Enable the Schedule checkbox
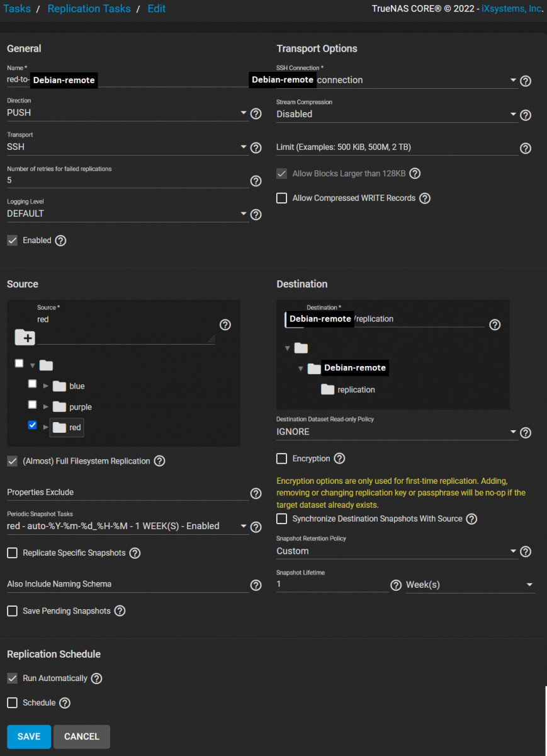This screenshot has height=756, width=547. click(x=12, y=702)
